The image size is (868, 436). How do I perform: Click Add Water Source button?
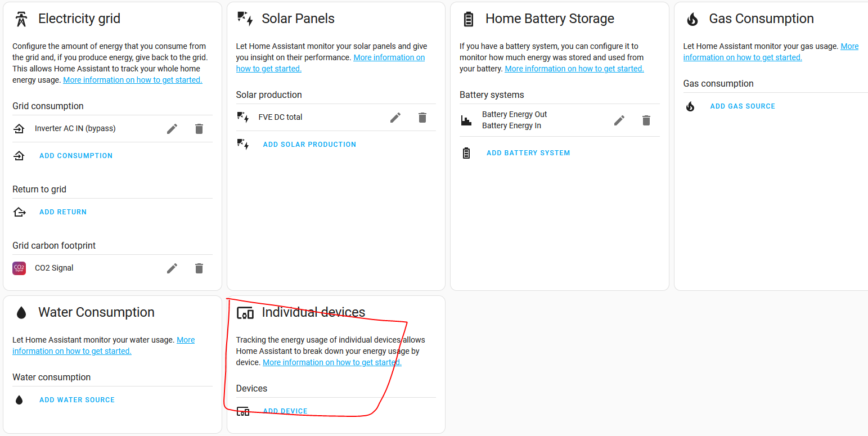[77, 400]
